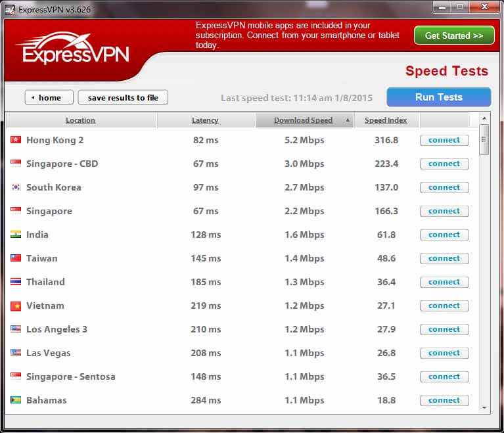Click the ExpressVPN title bar app icon
The height and width of the screenshot is (433, 504).
(x=11, y=10)
